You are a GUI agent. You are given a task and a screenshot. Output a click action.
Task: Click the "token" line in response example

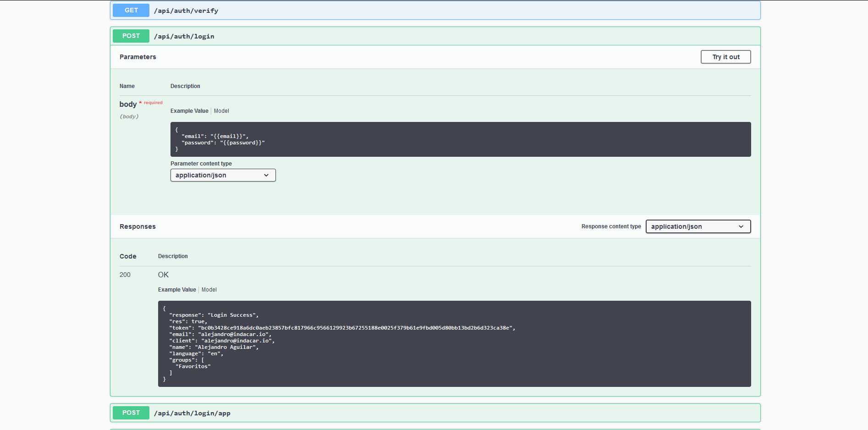pyautogui.click(x=342, y=328)
